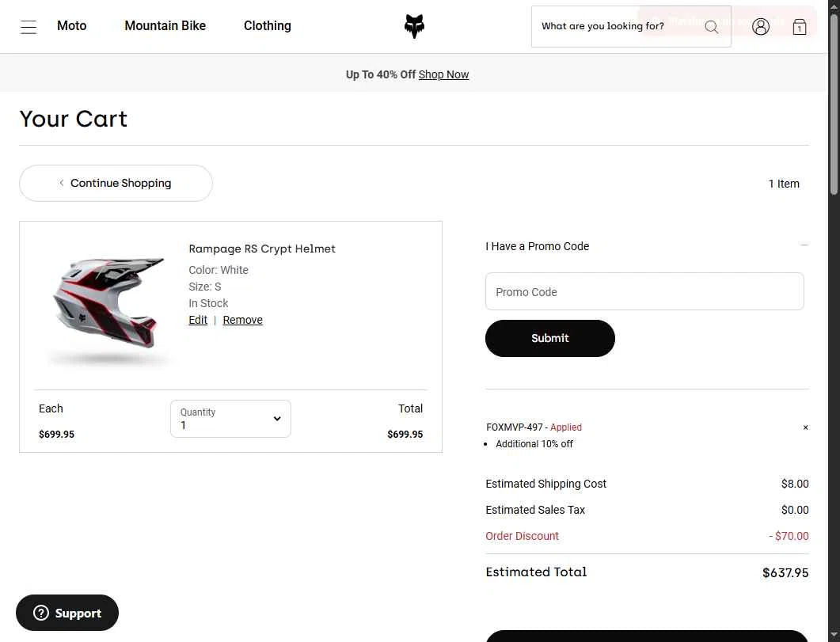Click the Shop Now link
The image size is (840, 642).
443,74
